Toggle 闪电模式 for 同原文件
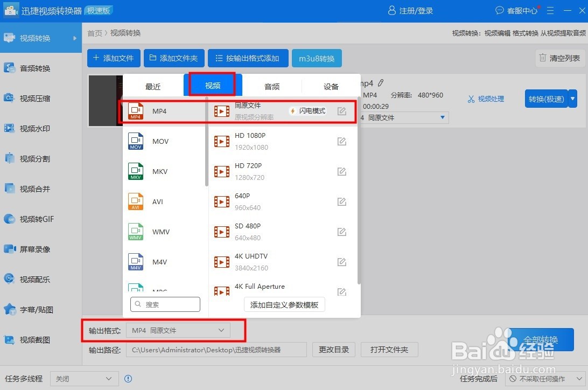 [x=308, y=111]
